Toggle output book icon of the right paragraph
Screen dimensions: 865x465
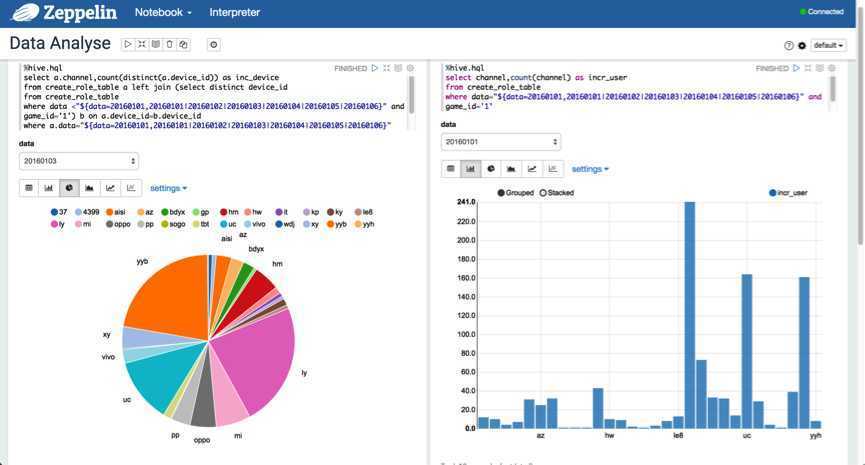click(819, 68)
